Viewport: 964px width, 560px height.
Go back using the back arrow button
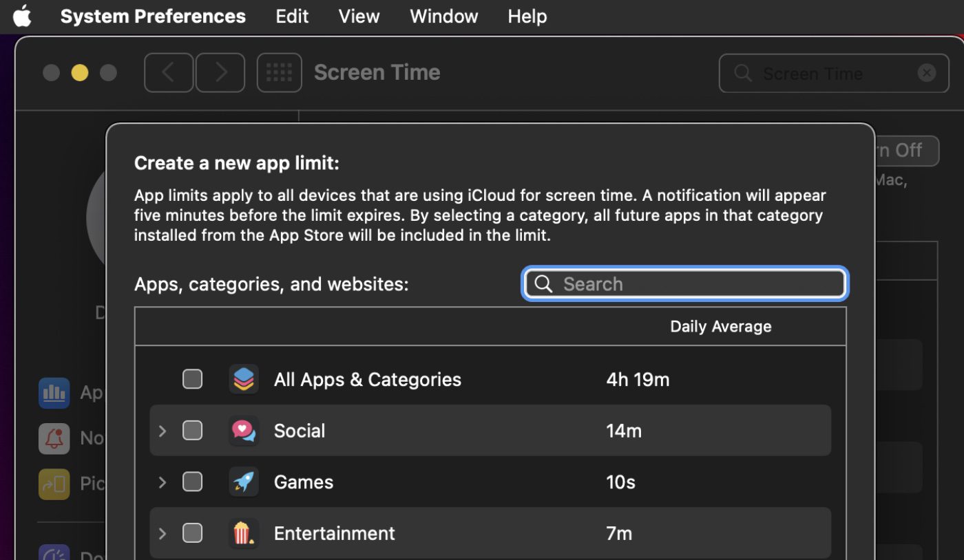click(x=169, y=72)
